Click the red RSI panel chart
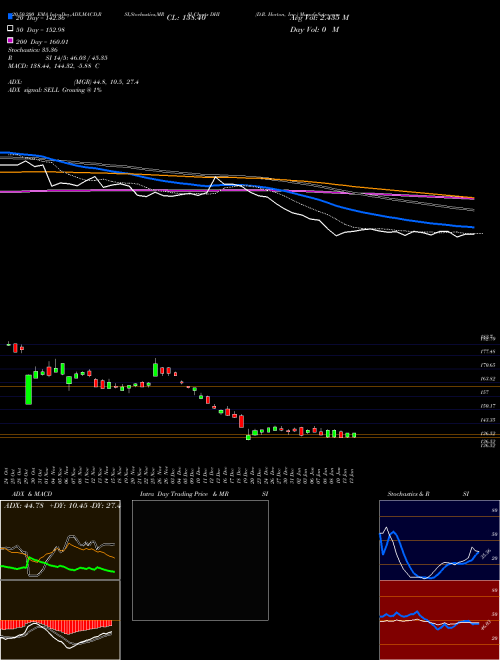 click(439, 620)
